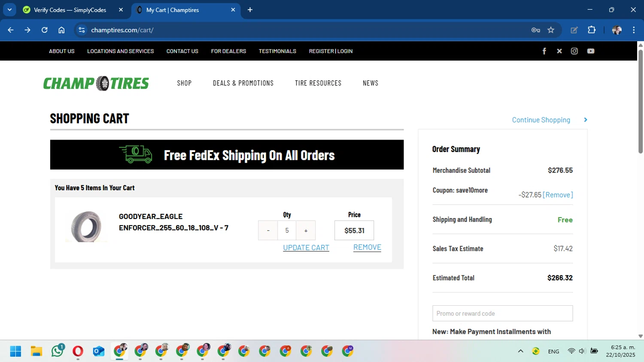Click the Goodyear Eagle tire thumbnail
Image resolution: width=644 pixels, height=362 pixels.
[86, 227]
